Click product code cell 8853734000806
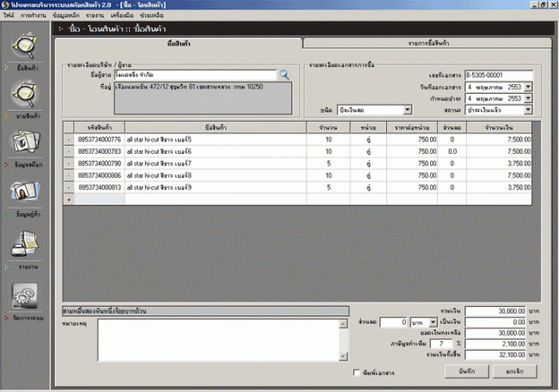 (x=100, y=175)
